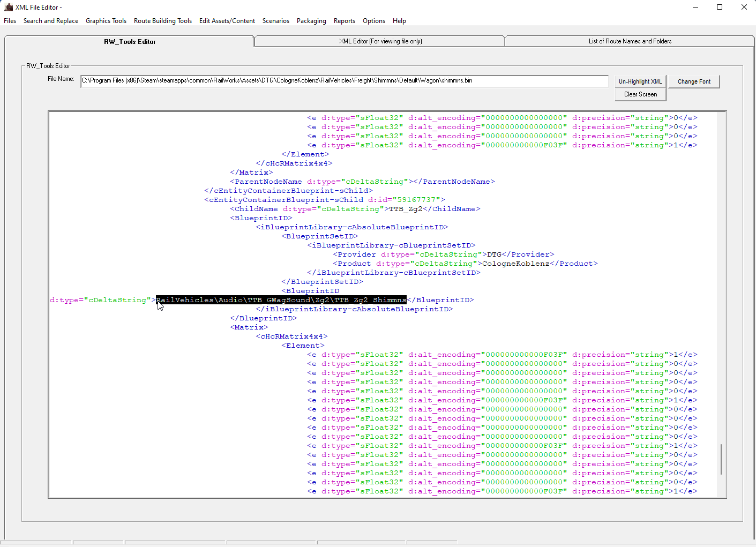The width and height of the screenshot is (756, 547).
Task: Click inside the File Name path field
Action: (344, 81)
